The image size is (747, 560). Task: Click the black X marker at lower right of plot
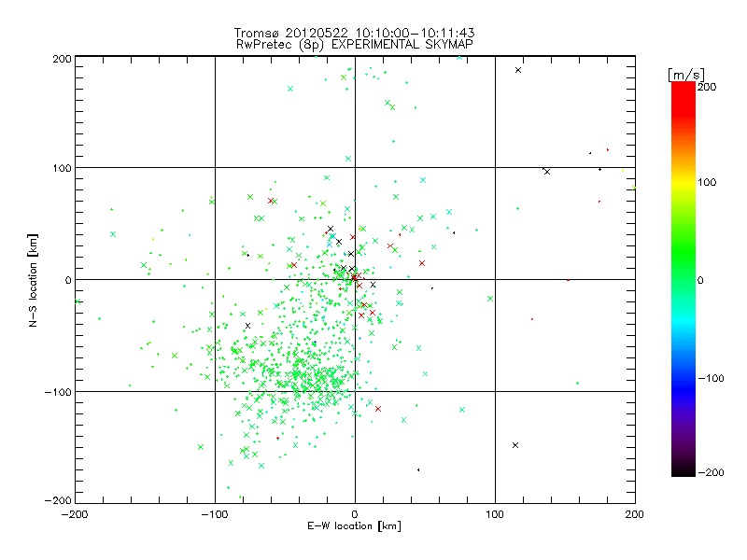(515, 445)
